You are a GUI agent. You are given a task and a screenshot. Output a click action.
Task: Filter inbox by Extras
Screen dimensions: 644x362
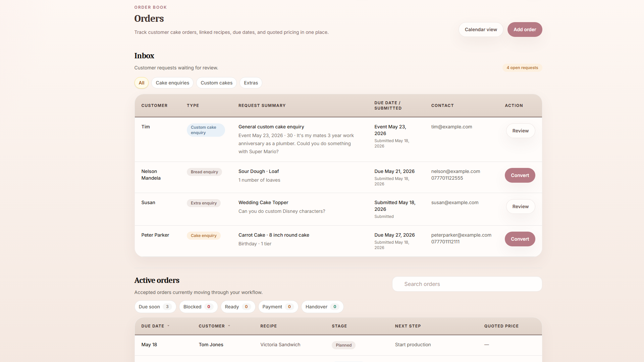[251, 83]
